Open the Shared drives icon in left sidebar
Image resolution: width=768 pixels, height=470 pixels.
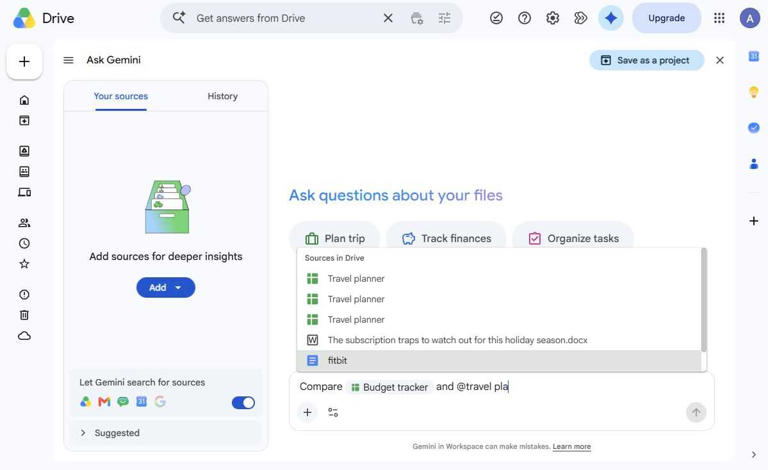[x=24, y=171]
